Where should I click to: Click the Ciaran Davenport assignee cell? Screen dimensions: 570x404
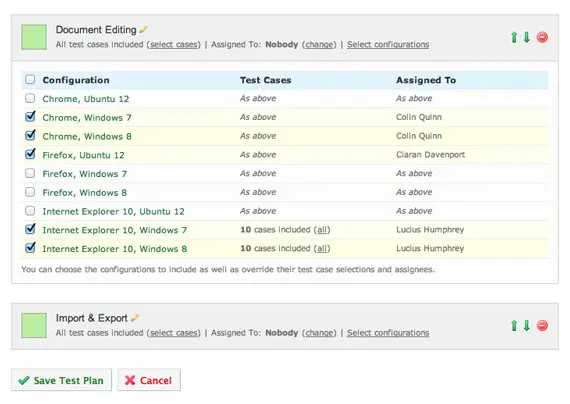430,155
